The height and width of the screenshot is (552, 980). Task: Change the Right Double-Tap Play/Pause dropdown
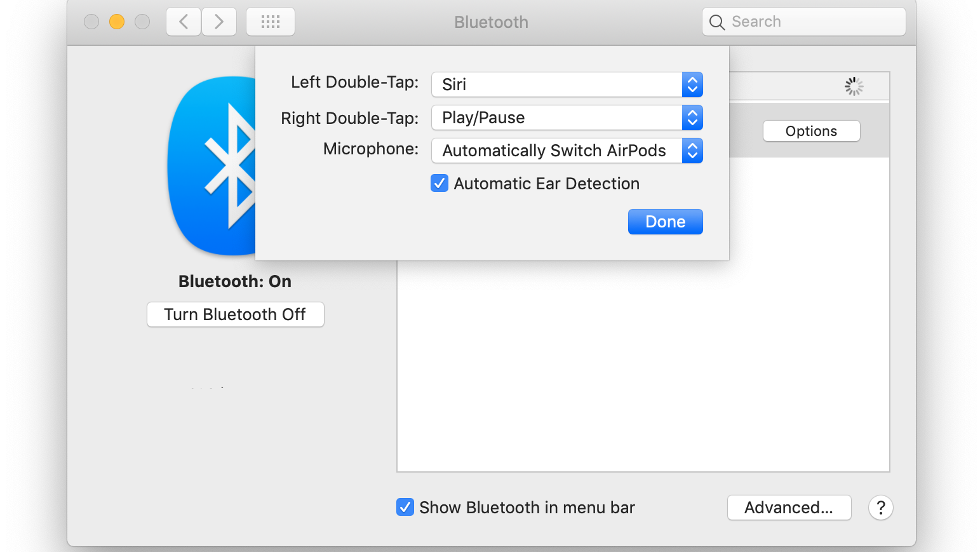(692, 118)
